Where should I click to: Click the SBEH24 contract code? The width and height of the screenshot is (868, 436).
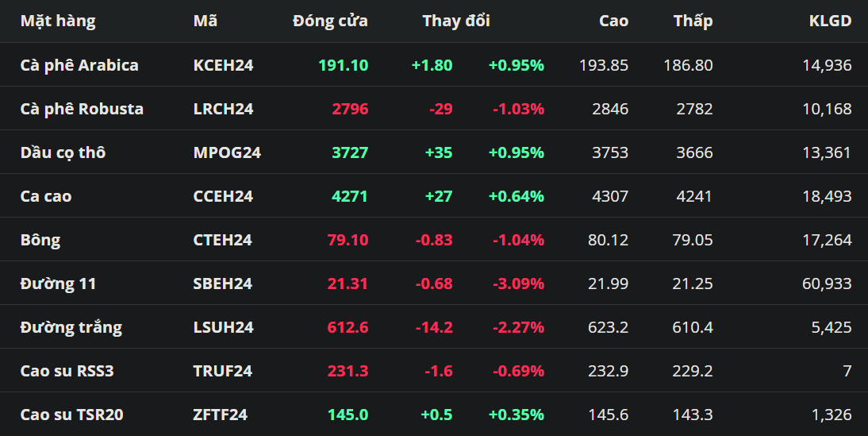pyautogui.click(x=223, y=284)
